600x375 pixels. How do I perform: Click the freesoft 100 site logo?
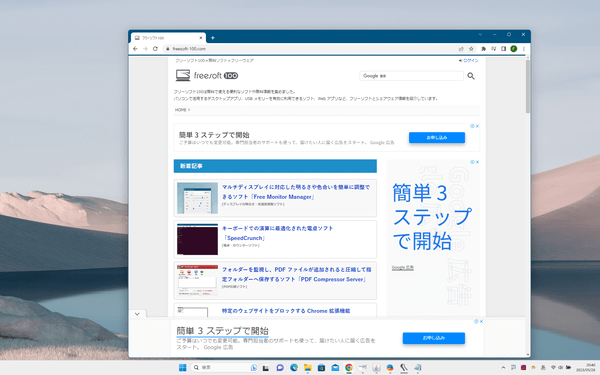[207, 75]
